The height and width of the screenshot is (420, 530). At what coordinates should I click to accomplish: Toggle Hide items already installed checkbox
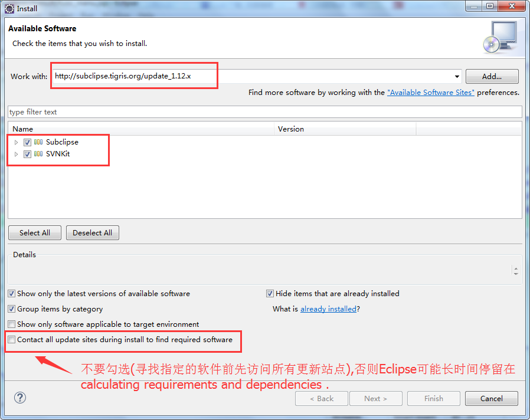coord(270,294)
